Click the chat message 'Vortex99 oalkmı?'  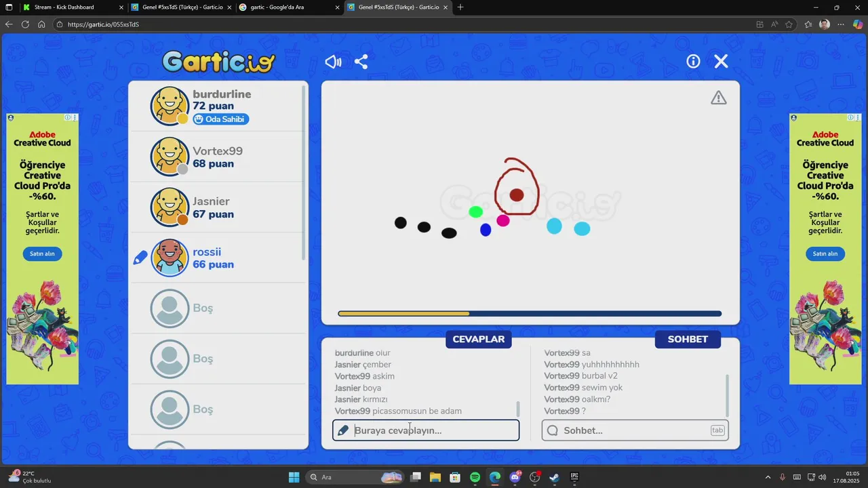click(x=577, y=399)
